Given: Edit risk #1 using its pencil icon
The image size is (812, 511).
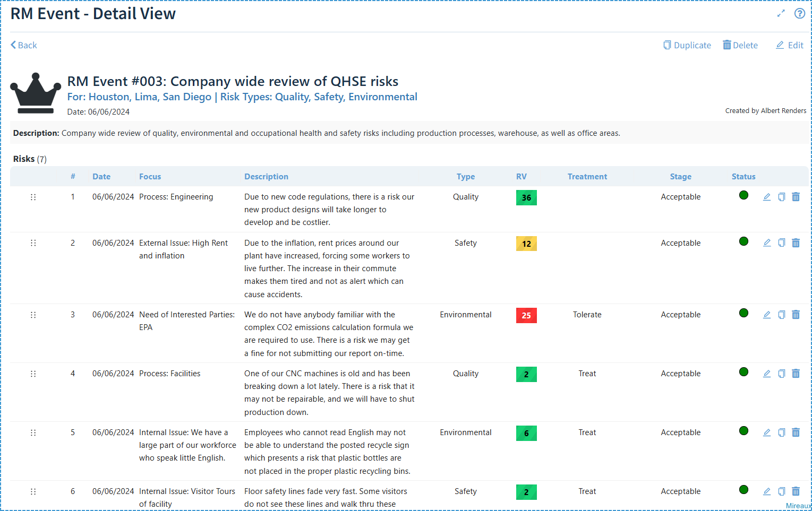Looking at the screenshot, I should [x=766, y=196].
